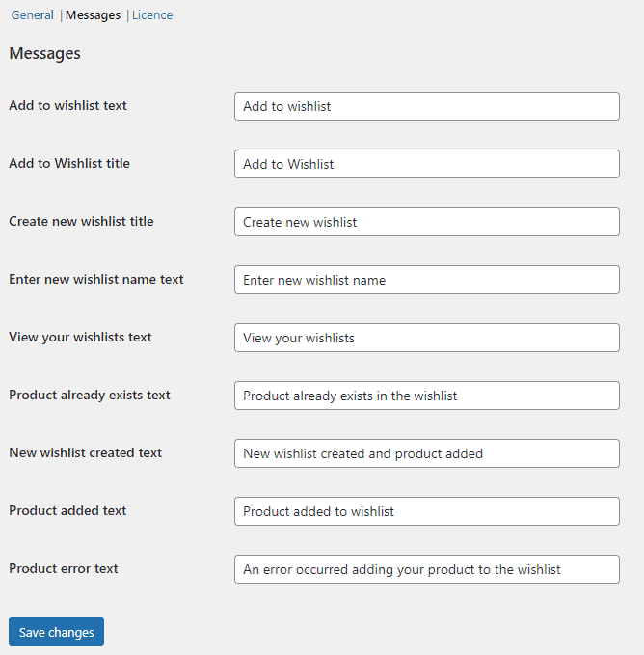The height and width of the screenshot is (655, 644).
Task: Click the 'Product added text' label
Action: click(67, 510)
